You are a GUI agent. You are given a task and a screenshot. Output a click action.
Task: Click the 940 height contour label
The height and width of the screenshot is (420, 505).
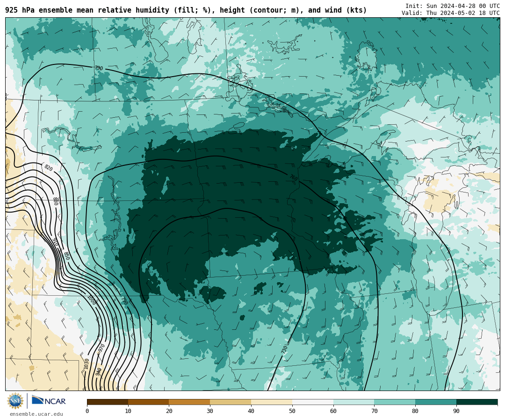(x=99, y=372)
